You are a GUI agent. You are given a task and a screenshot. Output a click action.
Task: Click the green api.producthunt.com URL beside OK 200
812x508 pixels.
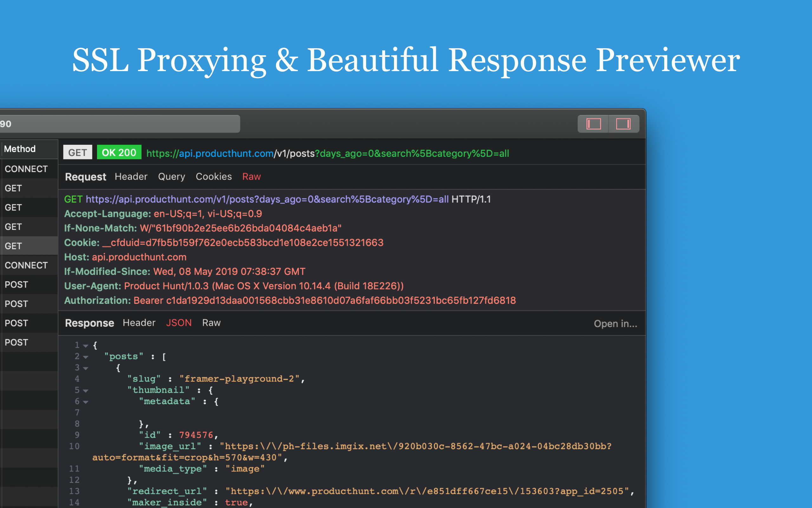pos(328,154)
